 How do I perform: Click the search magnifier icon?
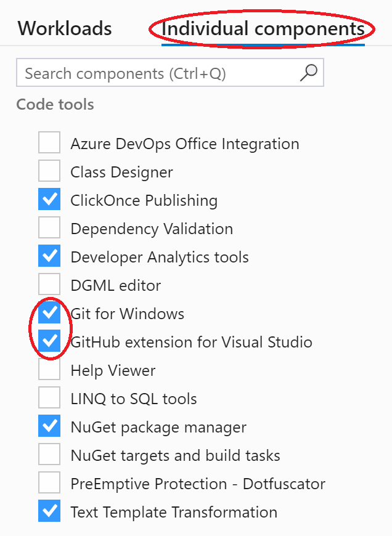coord(308,73)
